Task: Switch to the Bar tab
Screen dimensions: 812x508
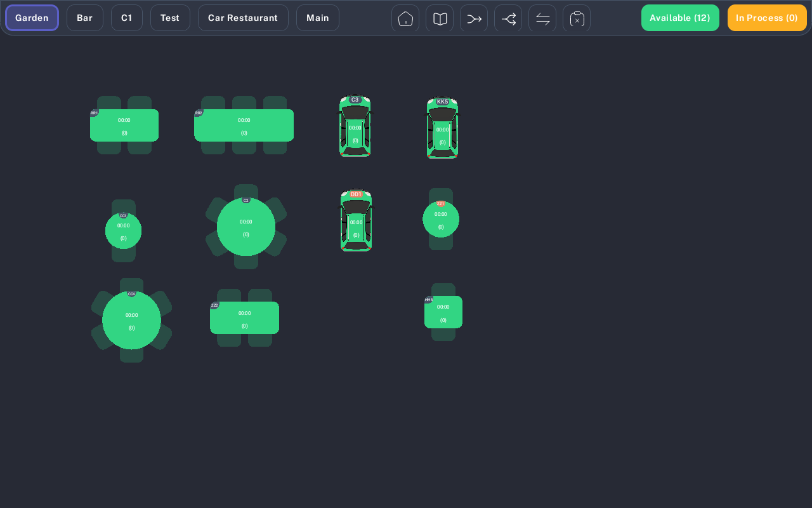Action: (85, 18)
